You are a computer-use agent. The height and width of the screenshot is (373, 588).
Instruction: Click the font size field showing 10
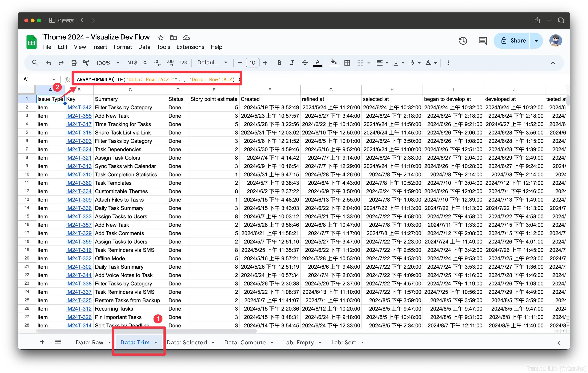point(252,63)
